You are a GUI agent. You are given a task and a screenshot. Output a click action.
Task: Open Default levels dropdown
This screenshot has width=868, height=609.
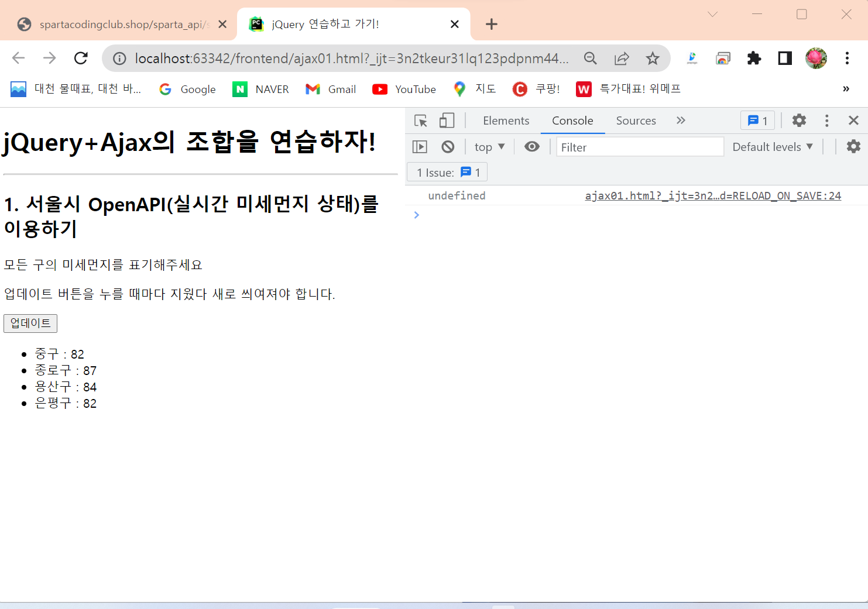(x=773, y=147)
